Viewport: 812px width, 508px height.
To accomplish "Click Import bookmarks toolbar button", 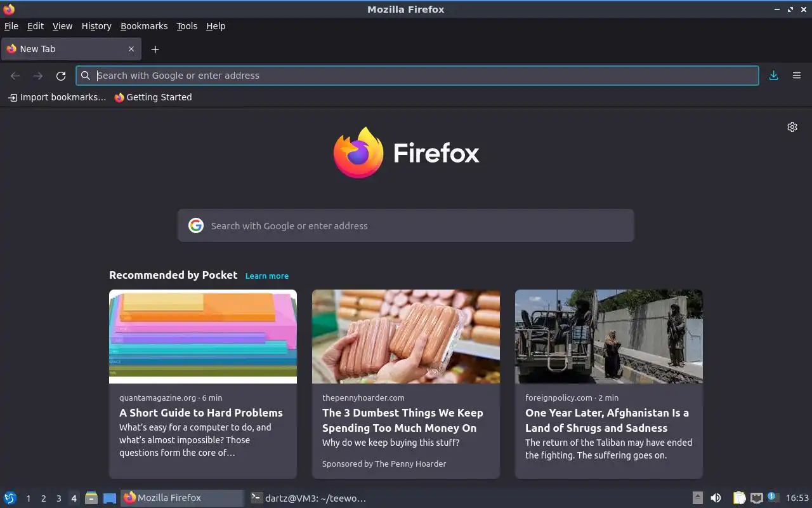I will tap(56, 97).
